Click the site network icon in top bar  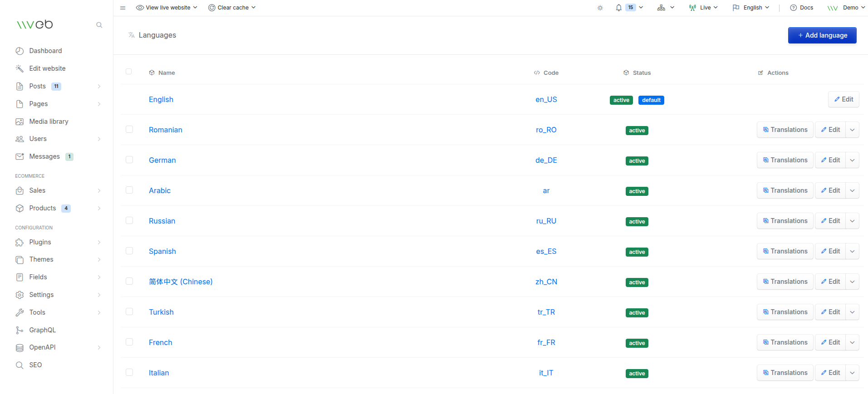click(661, 8)
